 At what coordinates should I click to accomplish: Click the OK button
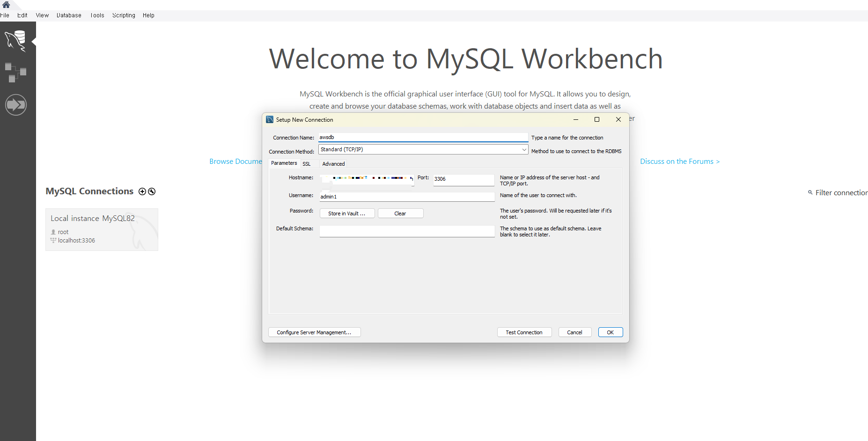coord(610,332)
